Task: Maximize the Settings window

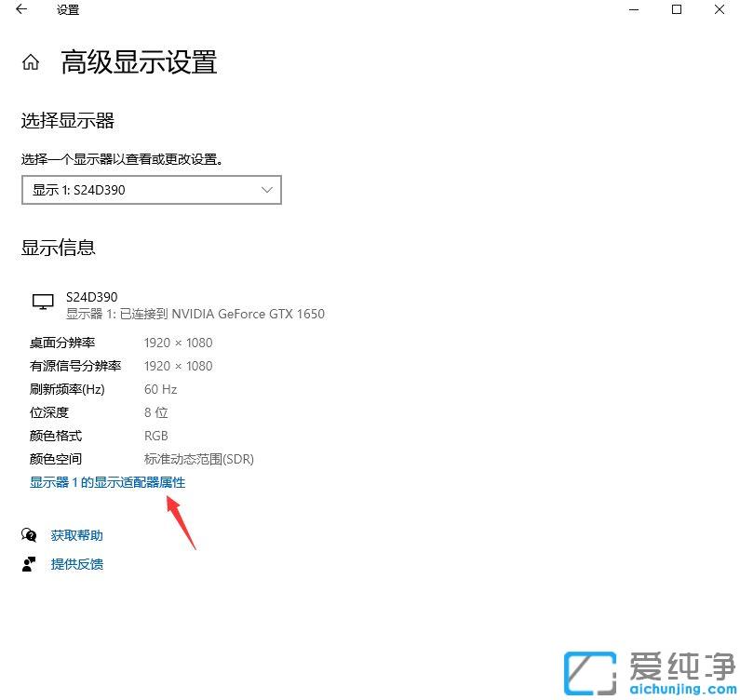Action: pyautogui.click(x=677, y=9)
